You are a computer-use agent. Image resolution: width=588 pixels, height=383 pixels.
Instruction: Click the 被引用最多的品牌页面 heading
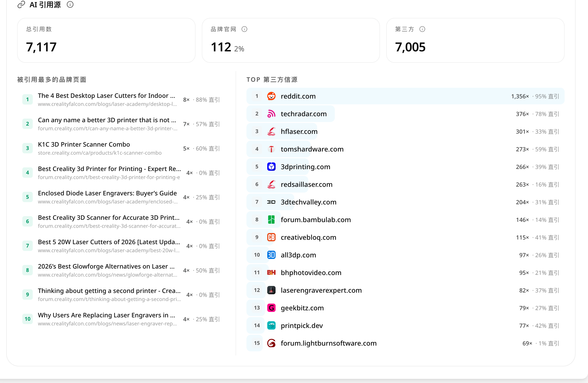(52, 80)
